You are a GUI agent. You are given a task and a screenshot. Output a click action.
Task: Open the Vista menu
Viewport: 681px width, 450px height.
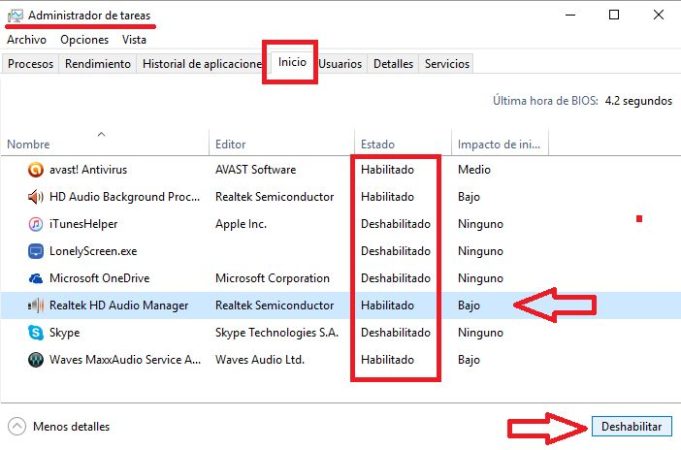tap(134, 40)
